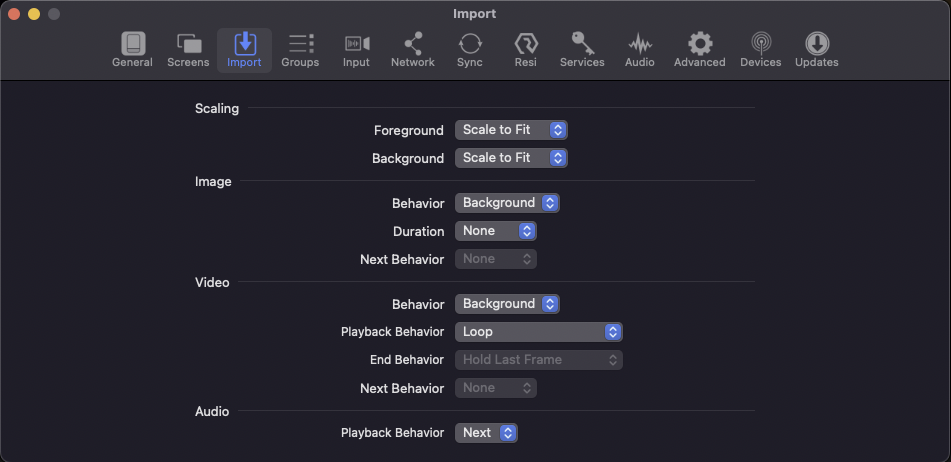
Task: Open the Image Duration dropdown
Action: [x=496, y=230]
